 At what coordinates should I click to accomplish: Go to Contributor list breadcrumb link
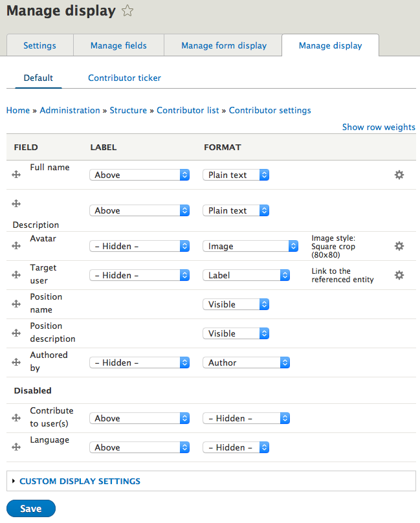tap(188, 110)
